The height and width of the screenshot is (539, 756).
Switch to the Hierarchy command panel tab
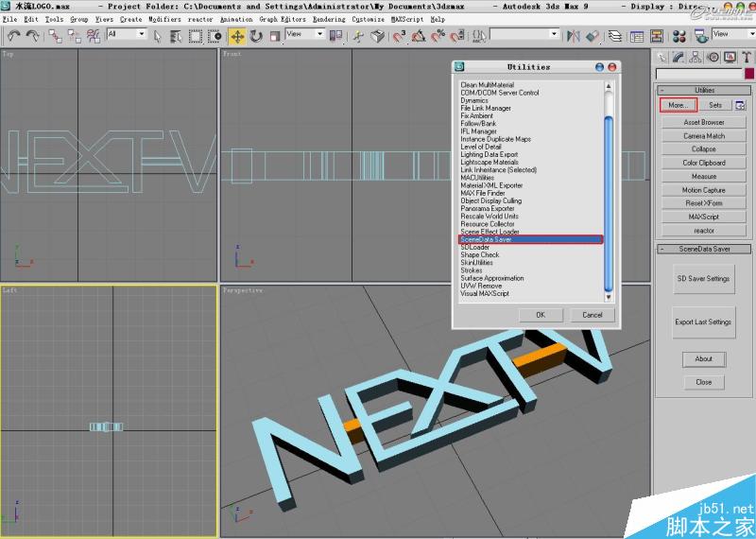(696, 58)
